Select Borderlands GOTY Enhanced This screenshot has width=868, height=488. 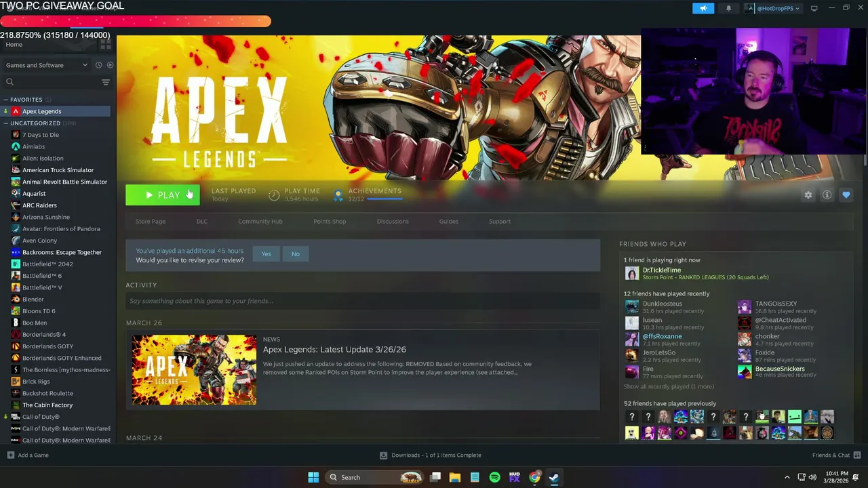coord(62,358)
